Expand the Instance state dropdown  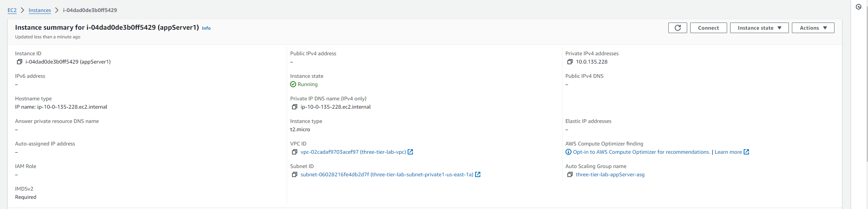click(759, 28)
